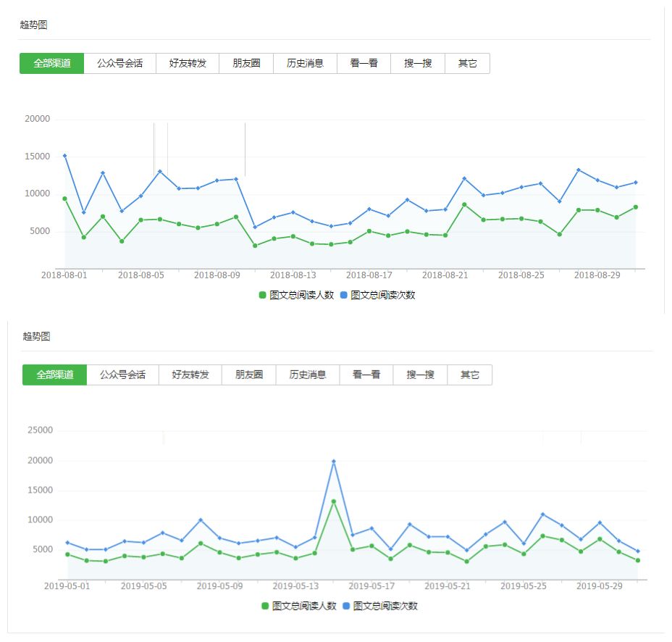Select 其它 tab in the 2019-05 chart

[470, 375]
